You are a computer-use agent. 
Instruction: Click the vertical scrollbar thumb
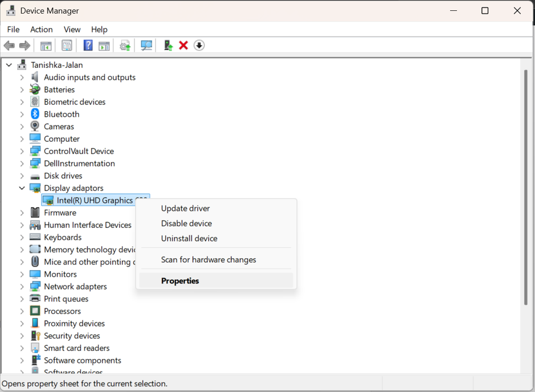tap(526, 187)
